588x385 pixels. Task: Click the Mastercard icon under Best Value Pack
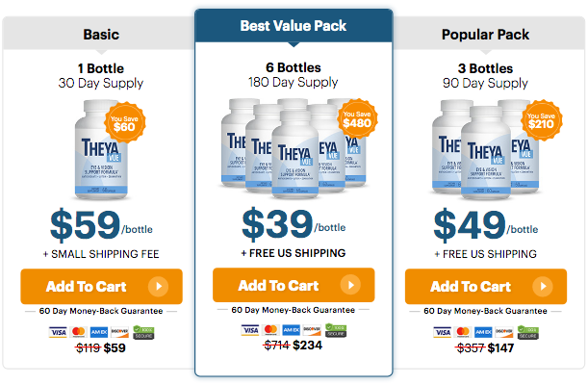(x=270, y=330)
